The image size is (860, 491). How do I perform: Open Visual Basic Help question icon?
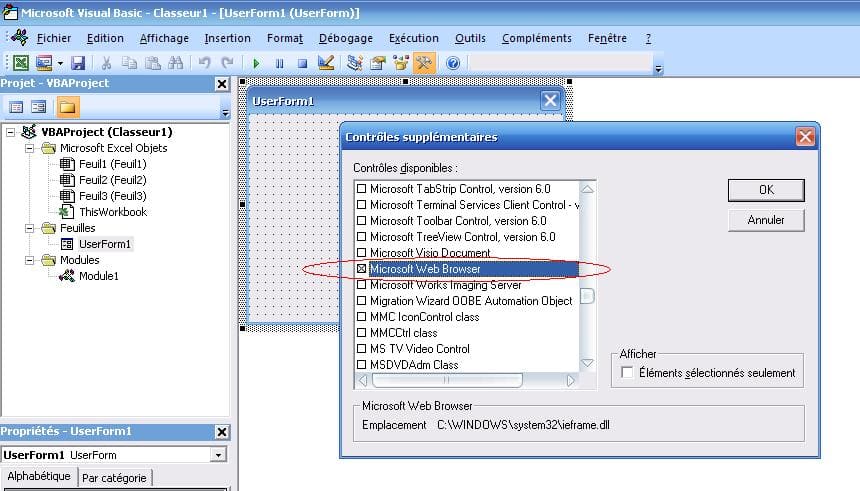452,63
